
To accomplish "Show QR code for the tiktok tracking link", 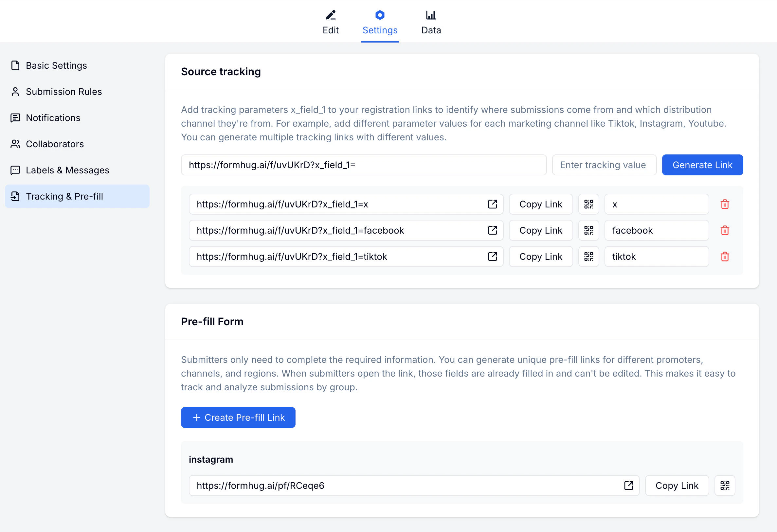I will coord(589,256).
